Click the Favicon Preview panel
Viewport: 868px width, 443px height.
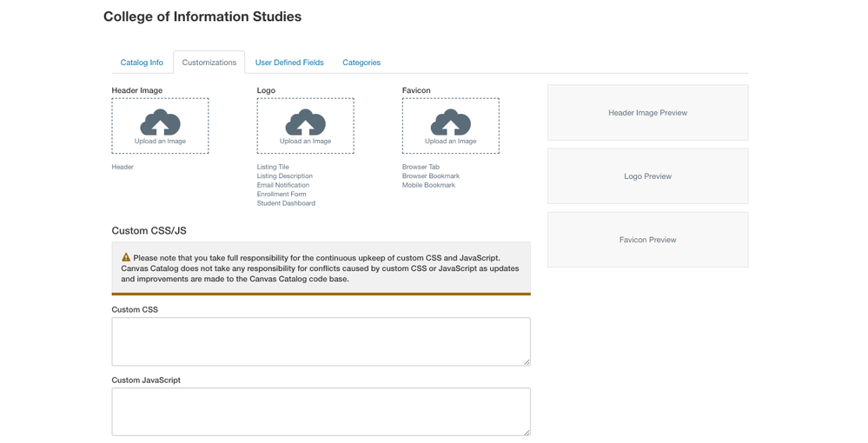647,240
